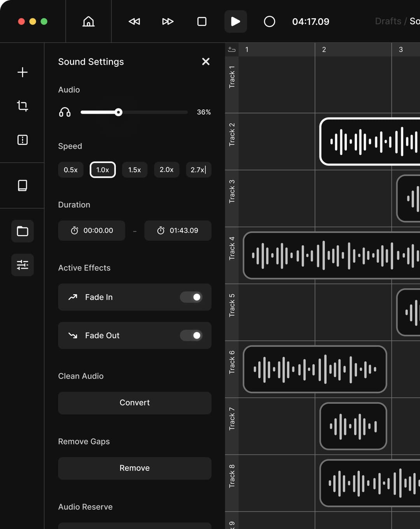Select the audio clip on Track 3

(408, 198)
